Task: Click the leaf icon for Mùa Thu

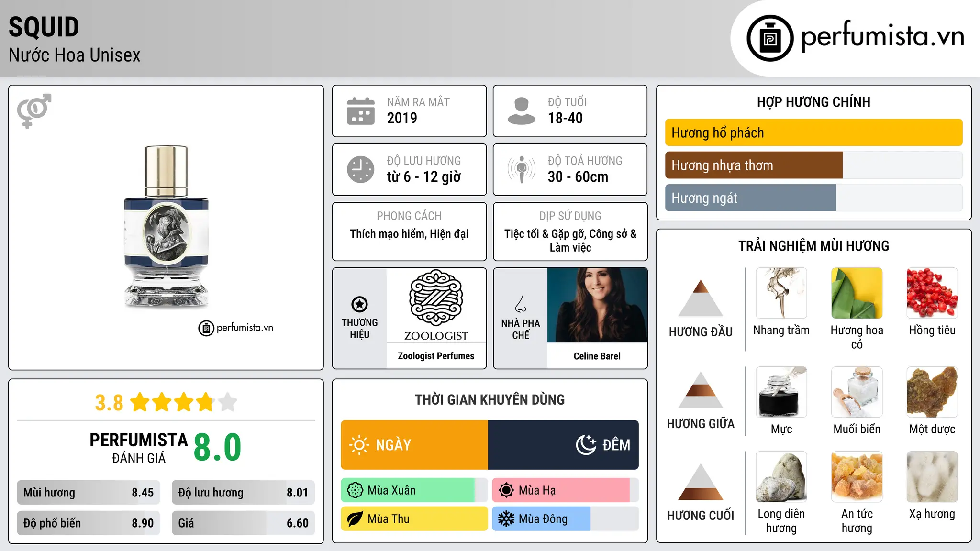Action: point(355,519)
